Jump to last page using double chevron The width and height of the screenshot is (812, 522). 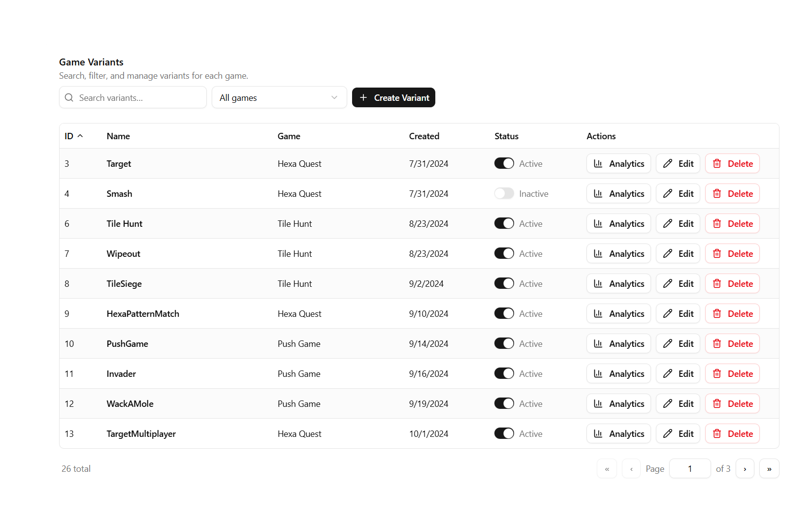coord(769,468)
